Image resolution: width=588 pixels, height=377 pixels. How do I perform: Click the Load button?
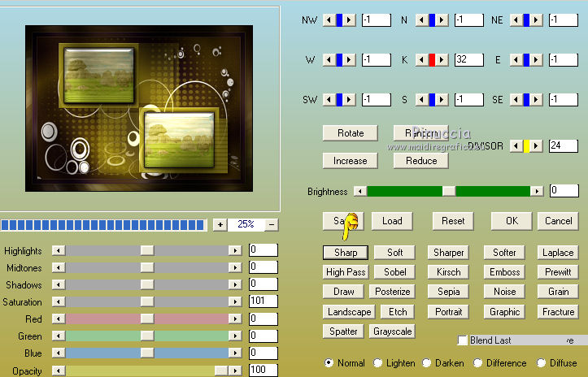[392, 220]
